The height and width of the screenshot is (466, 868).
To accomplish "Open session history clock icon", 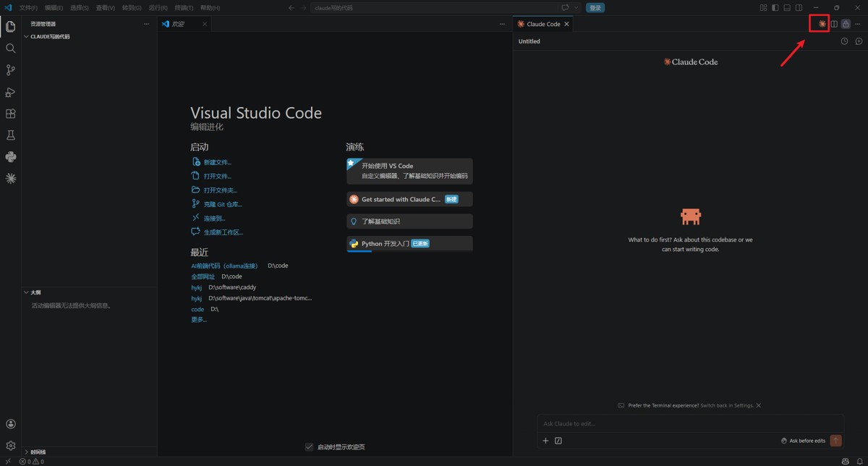I will (x=844, y=41).
